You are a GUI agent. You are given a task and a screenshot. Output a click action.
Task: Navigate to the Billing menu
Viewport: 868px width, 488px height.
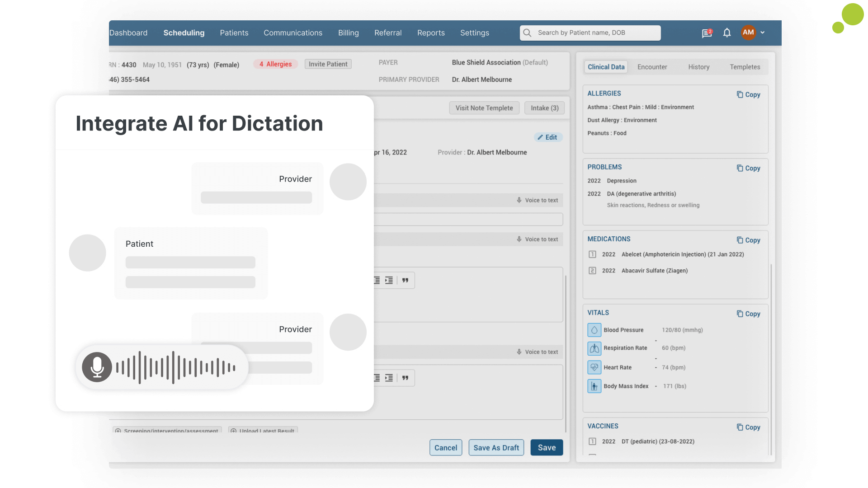[348, 33]
